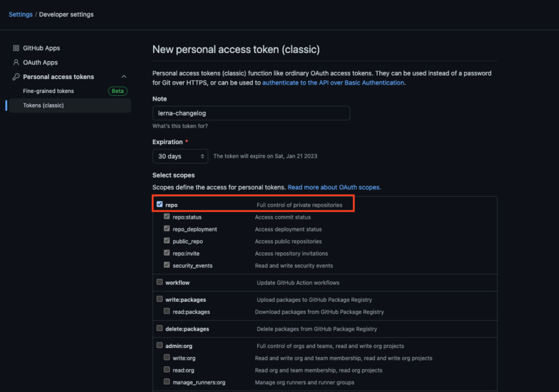
Task: Toggle the repo:invite checkbox
Action: 166,253
